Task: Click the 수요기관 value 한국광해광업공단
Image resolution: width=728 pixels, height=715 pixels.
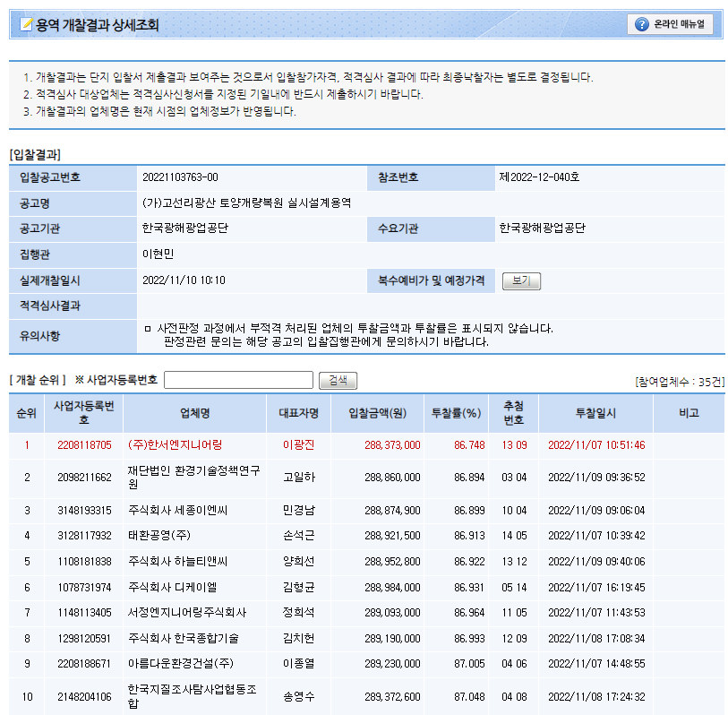Action: pyautogui.click(x=543, y=228)
